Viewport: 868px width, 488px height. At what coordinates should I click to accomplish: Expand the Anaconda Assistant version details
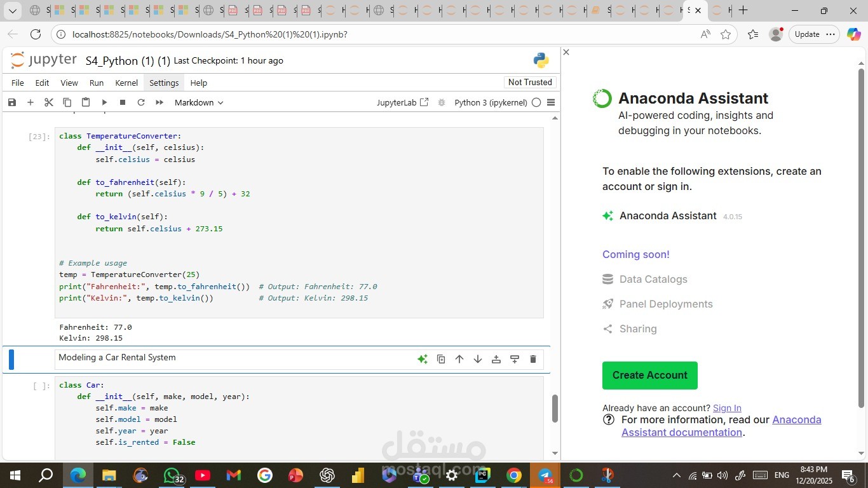pos(733,216)
